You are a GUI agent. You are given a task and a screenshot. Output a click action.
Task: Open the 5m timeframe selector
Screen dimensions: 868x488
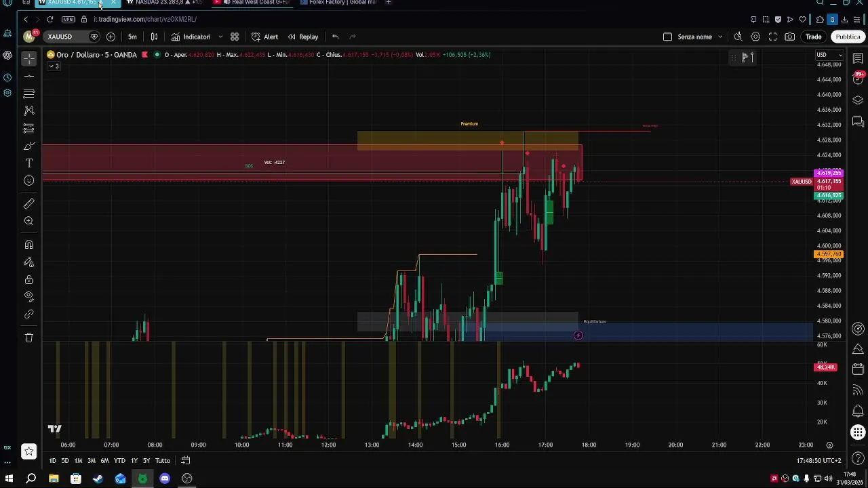pos(132,37)
